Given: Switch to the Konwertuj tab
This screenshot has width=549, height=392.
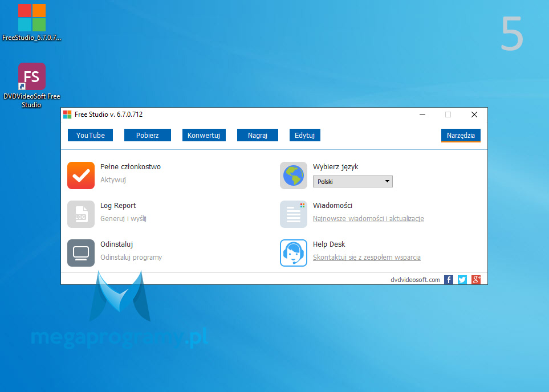Looking at the screenshot, I should tap(204, 135).
